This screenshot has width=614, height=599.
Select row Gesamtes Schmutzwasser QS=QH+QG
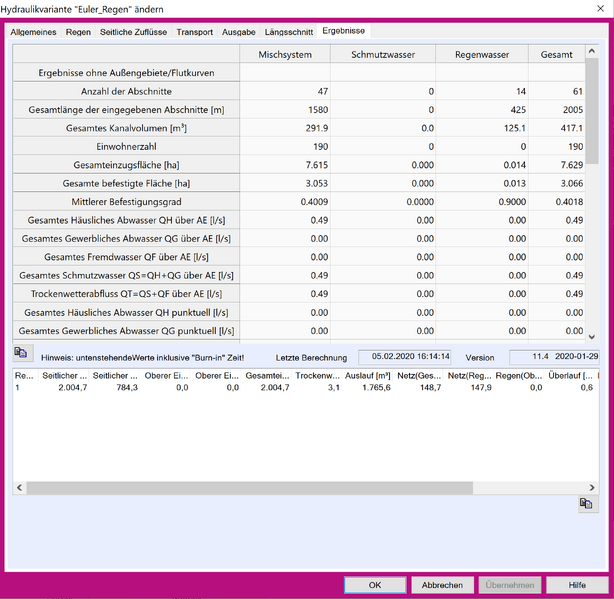coord(126,275)
